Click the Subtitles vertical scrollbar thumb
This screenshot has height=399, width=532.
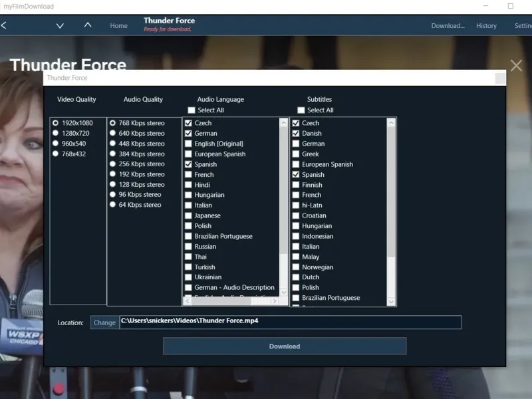[x=391, y=192]
